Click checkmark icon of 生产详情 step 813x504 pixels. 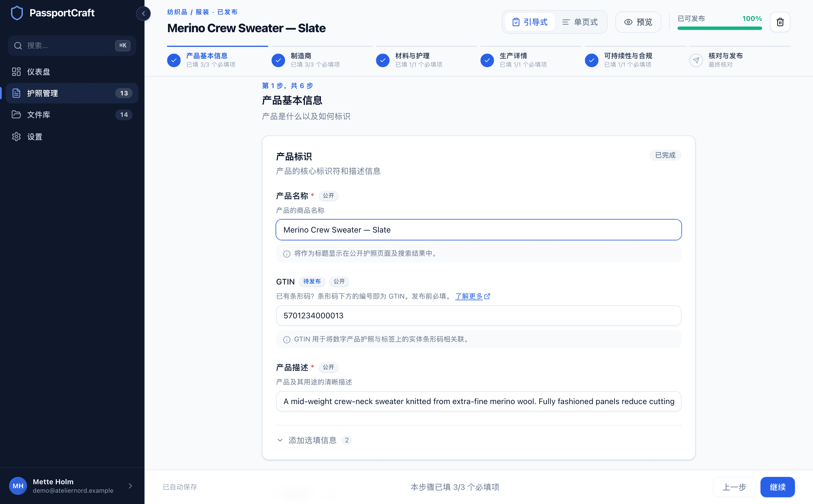pyautogui.click(x=487, y=60)
